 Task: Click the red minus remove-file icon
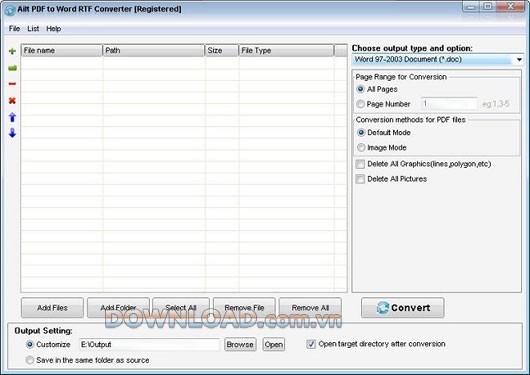tap(12, 84)
